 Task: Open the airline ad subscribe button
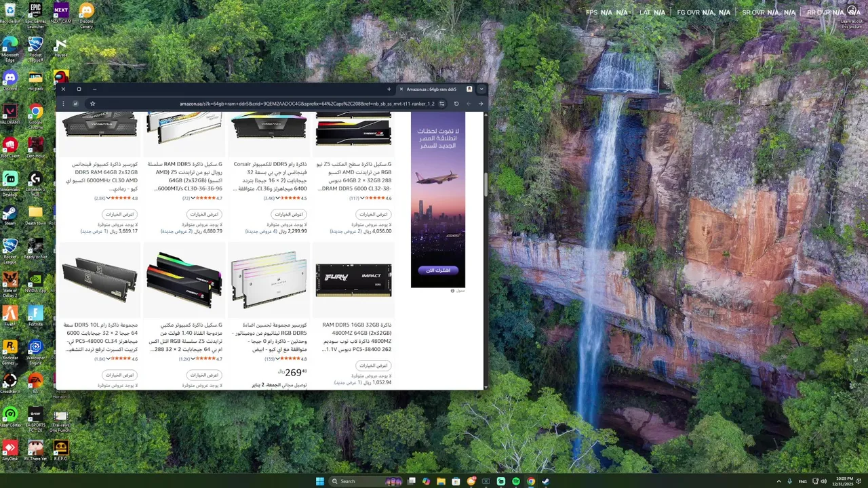click(x=437, y=270)
